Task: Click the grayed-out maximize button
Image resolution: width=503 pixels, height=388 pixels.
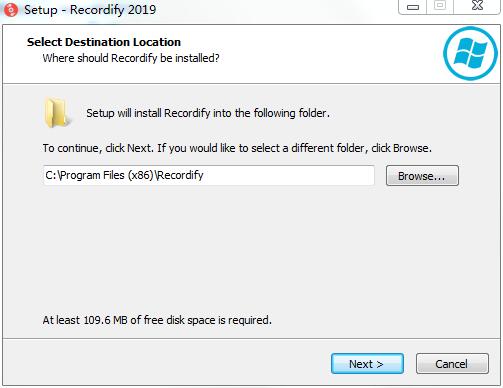Action: (x=440, y=6)
